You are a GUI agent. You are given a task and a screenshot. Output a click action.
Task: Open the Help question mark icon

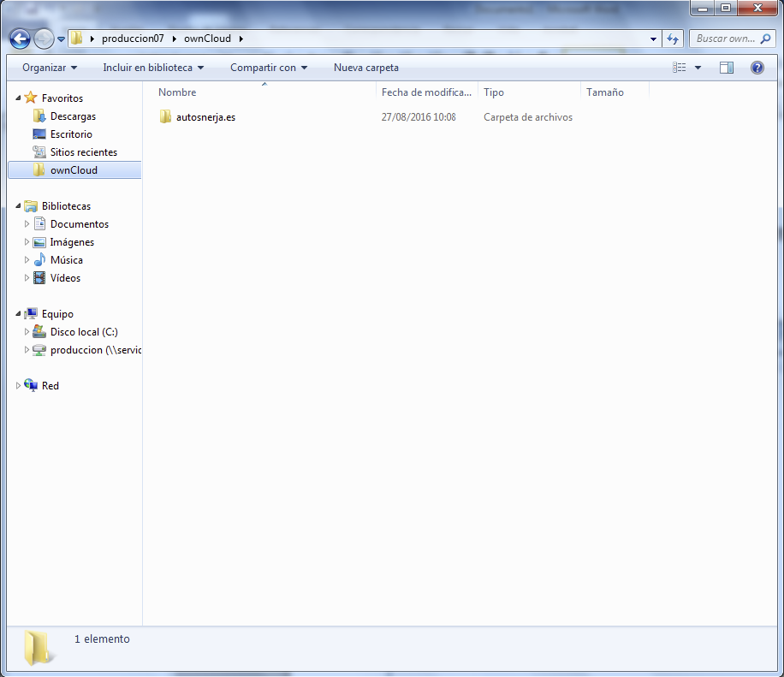757,68
